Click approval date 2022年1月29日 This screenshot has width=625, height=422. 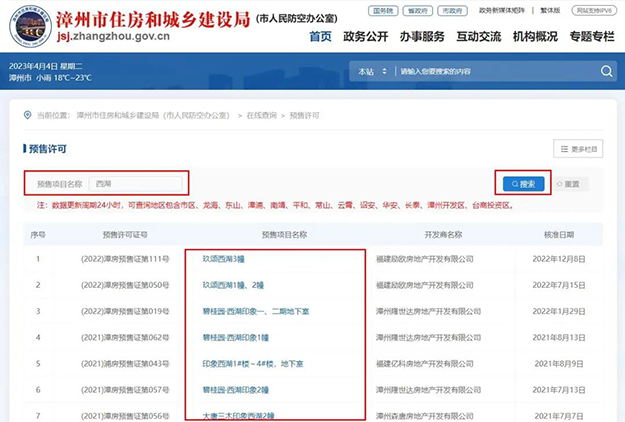pyautogui.click(x=559, y=311)
